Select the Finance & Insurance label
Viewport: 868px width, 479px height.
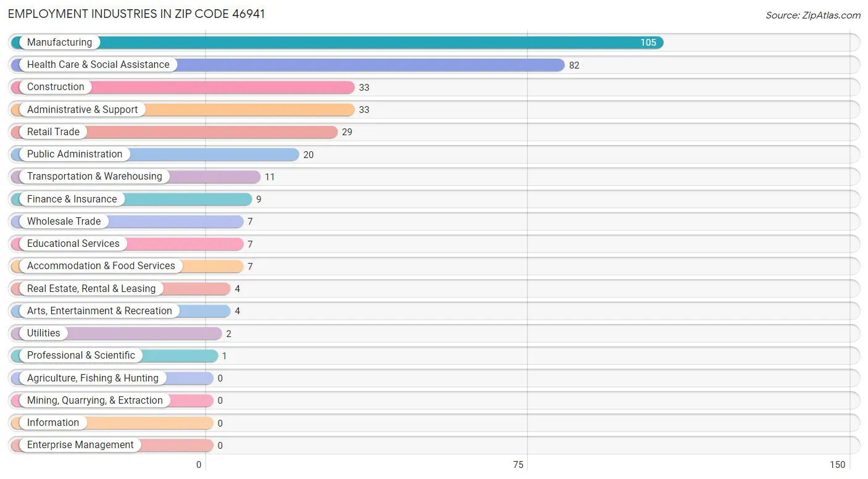pos(72,199)
